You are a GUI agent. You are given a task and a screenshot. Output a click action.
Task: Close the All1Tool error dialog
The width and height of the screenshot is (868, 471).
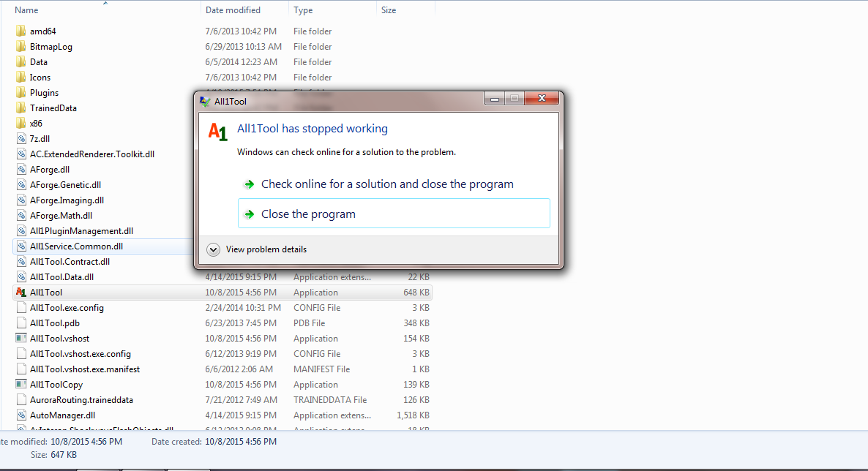542,99
